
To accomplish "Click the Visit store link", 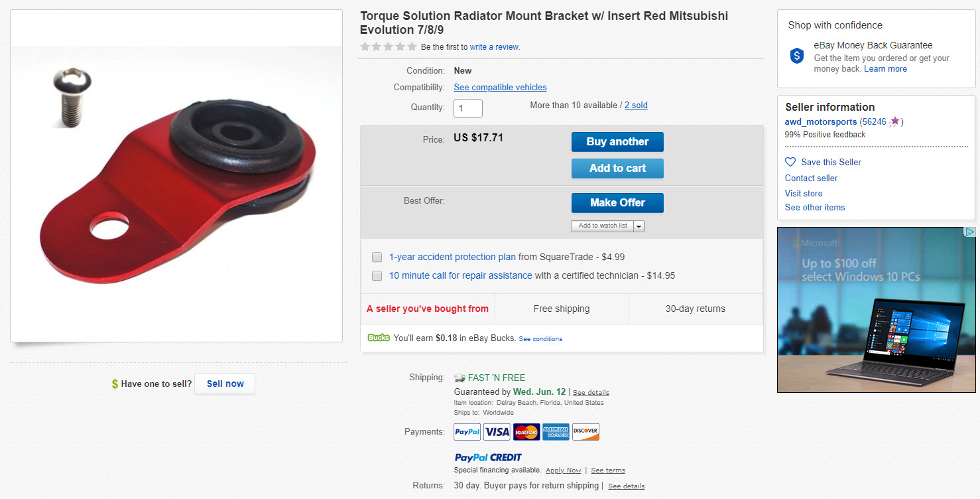I will (x=804, y=193).
